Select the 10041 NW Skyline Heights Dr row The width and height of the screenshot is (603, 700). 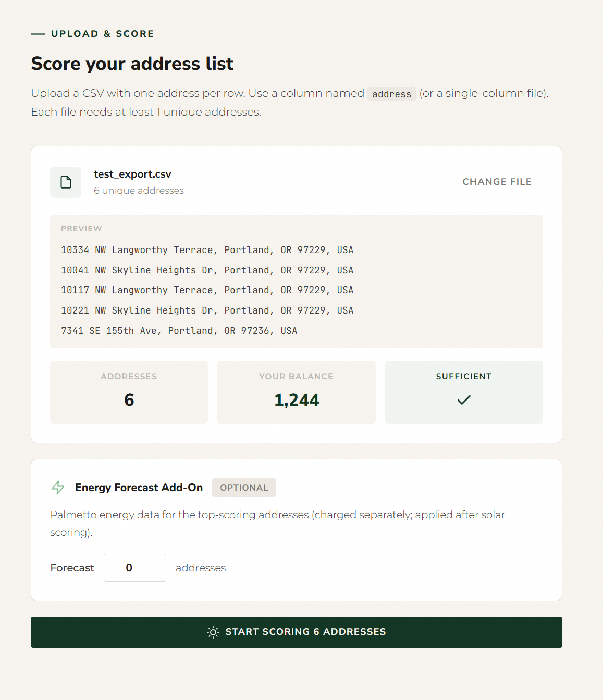pos(207,270)
